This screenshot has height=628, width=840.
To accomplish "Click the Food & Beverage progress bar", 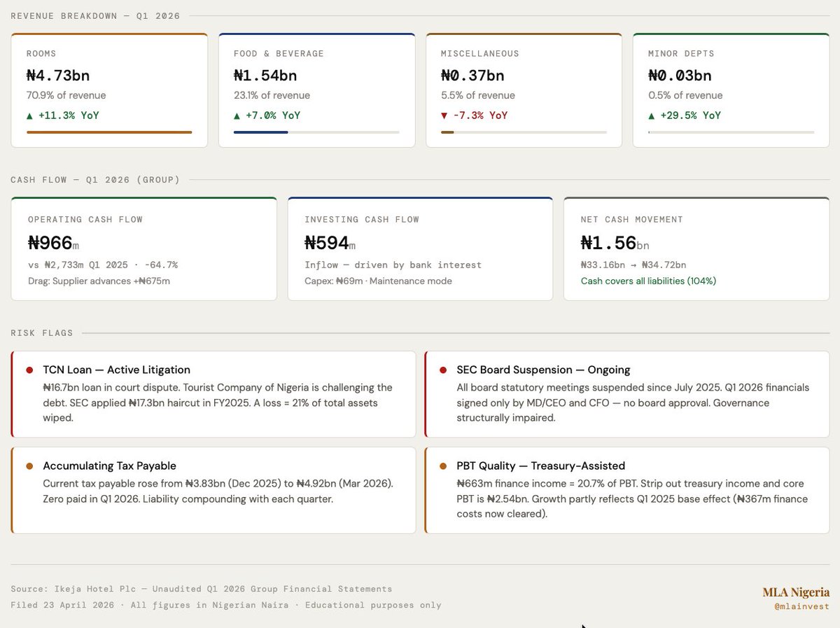I will pos(316,132).
